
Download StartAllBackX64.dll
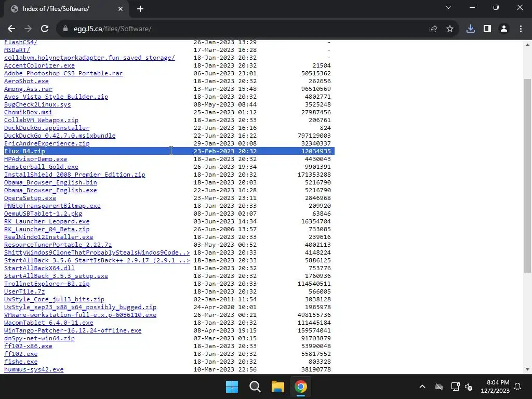coord(39,269)
